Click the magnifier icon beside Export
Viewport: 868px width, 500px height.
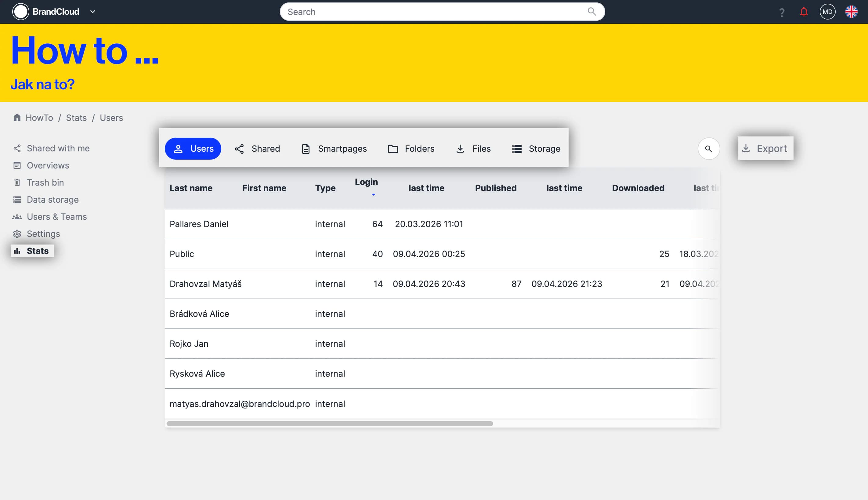coord(708,149)
